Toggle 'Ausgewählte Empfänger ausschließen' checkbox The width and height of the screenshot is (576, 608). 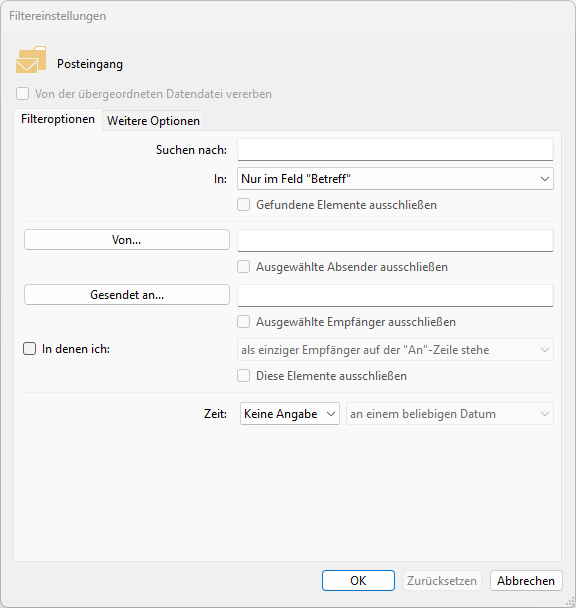244,322
